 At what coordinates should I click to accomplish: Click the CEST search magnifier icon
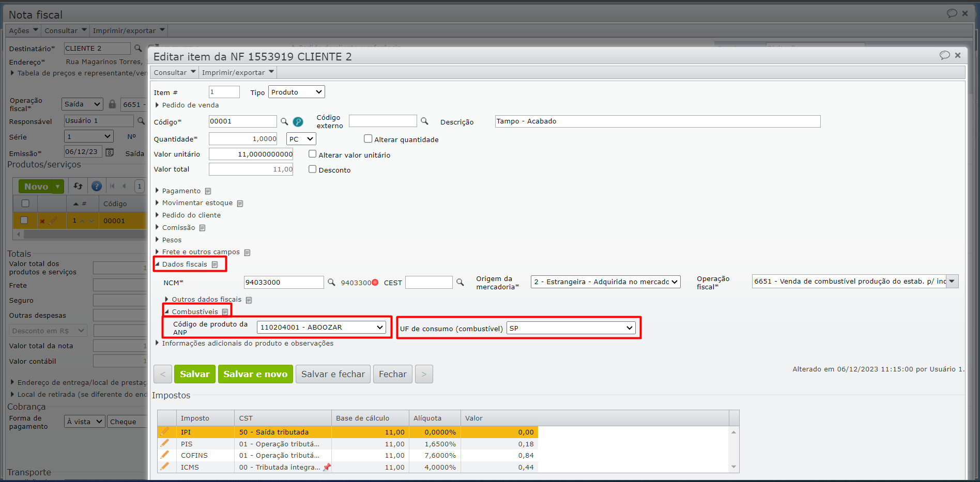(460, 282)
